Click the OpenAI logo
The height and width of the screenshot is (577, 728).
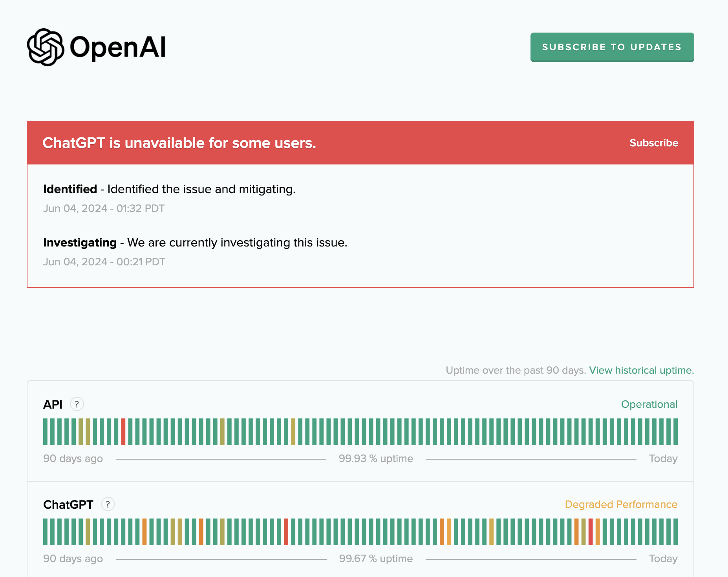[97, 47]
